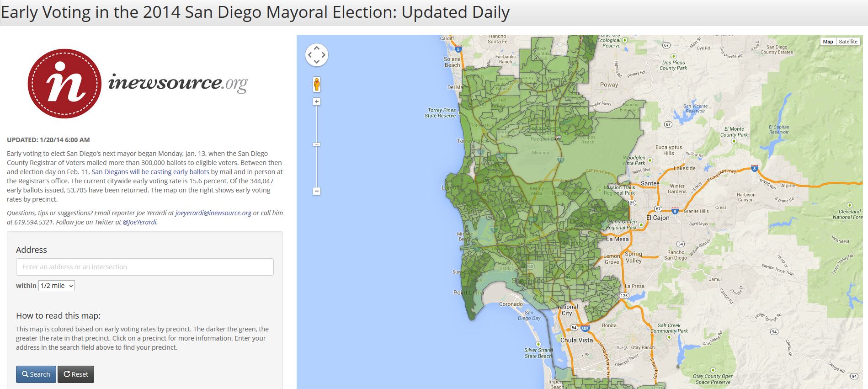Pan the map right with arrow control
Screen dimensions: 868x389
tap(324, 55)
